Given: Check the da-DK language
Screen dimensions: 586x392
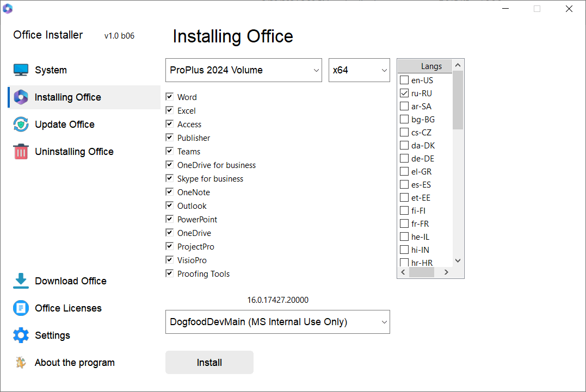Looking at the screenshot, I should pyautogui.click(x=404, y=145).
